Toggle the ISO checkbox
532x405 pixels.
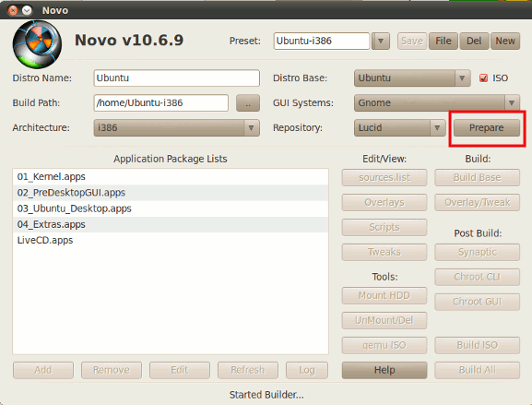click(483, 78)
